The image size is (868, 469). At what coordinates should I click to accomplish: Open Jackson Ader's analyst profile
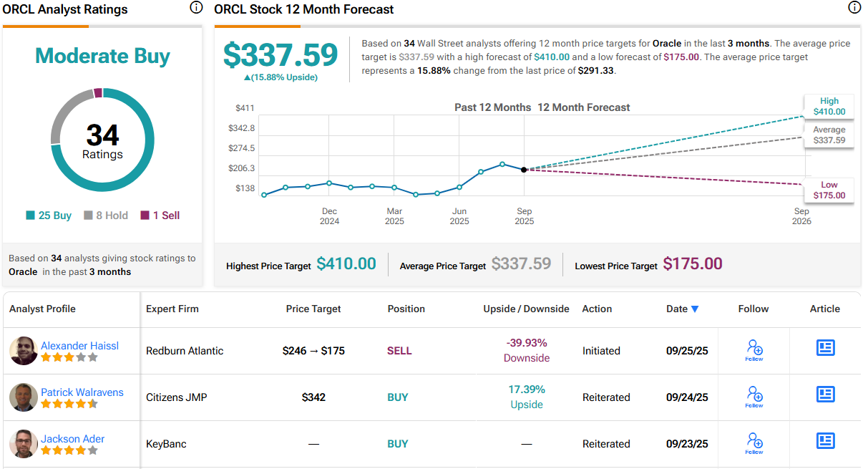pos(72,439)
